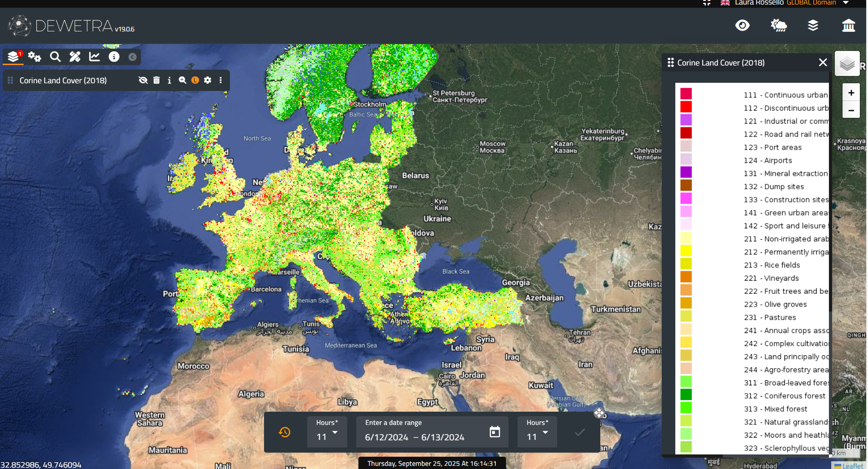
Task: Zoom out on the map
Action: pyautogui.click(x=851, y=110)
